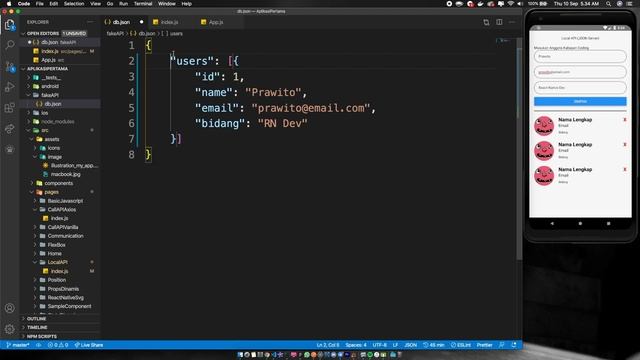Open the Source Control view
This screenshot has height=360, width=640.
[10, 66]
